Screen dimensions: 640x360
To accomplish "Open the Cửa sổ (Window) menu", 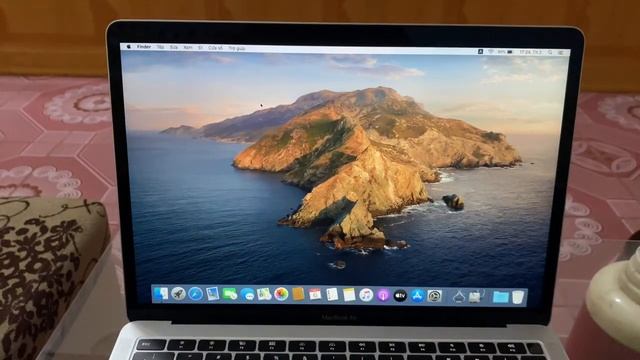I will coord(216,48).
